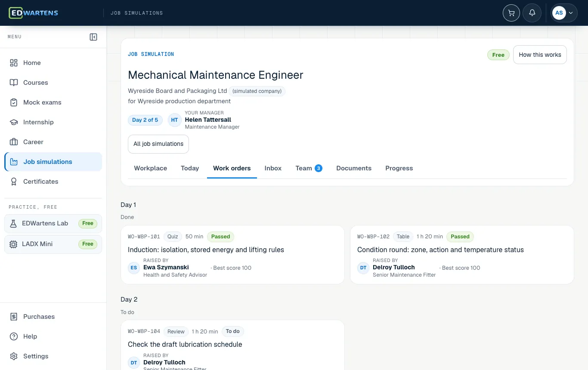Click the How this works button

(x=540, y=55)
